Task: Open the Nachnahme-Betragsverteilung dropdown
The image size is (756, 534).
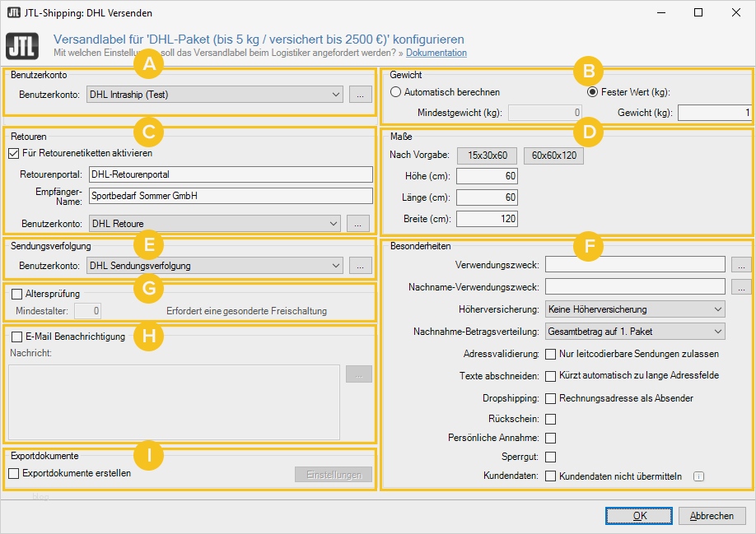Action: 635,332
